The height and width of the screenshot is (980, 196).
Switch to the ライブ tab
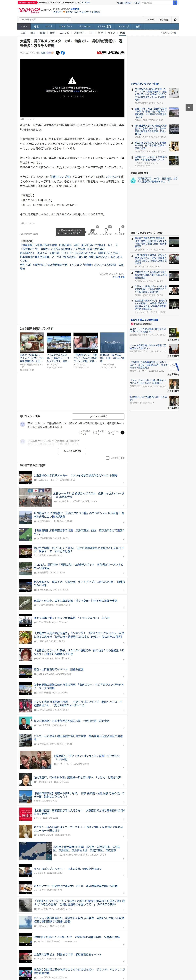click(49, 27)
